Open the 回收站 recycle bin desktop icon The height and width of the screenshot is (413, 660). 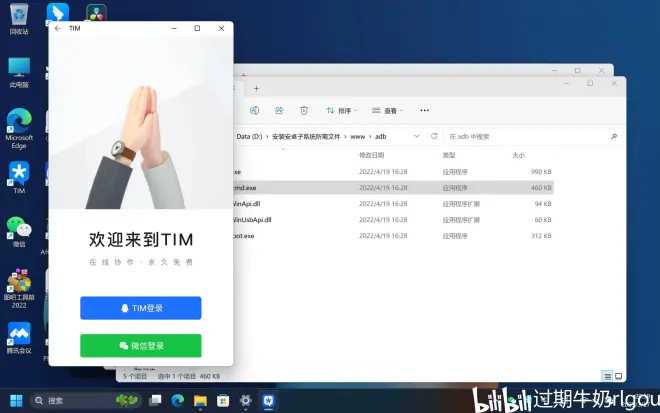19,19
